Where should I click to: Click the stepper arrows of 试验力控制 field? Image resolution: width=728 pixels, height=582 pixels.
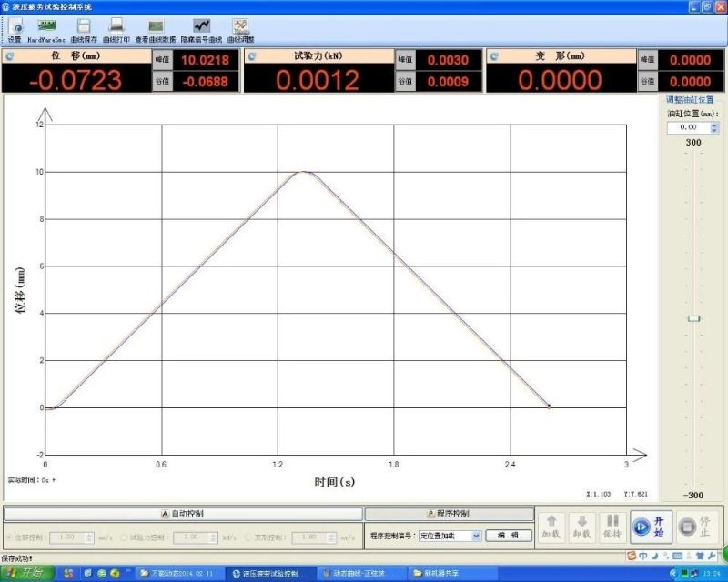(x=214, y=537)
